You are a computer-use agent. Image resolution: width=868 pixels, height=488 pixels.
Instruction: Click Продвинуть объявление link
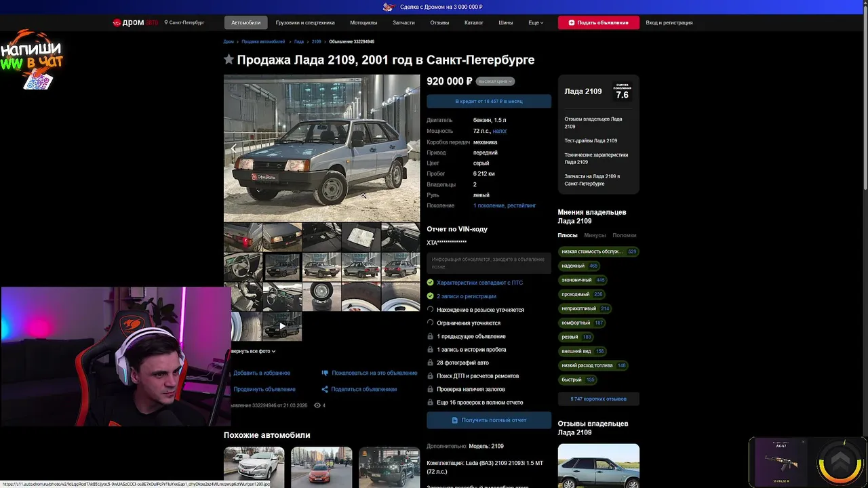pos(264,389)
